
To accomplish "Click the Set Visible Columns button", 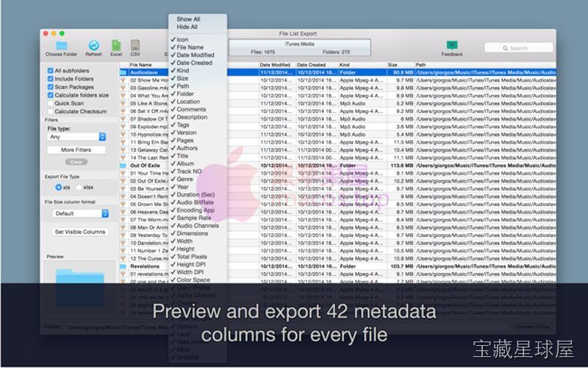I will pyautogui.click(x=80, y=232).
